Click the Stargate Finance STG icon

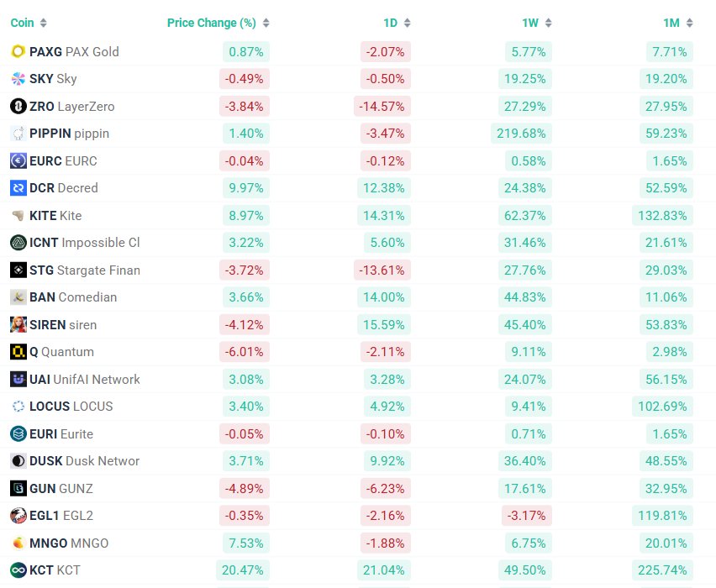pyautogui.click(x=18, y=270)
